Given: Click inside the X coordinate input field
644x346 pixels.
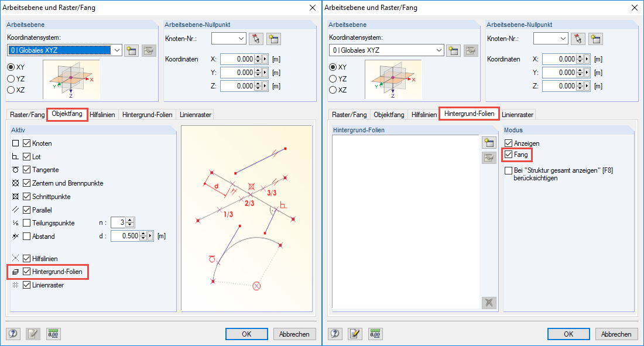Looking at the screenshot, I should pos(237,59).
